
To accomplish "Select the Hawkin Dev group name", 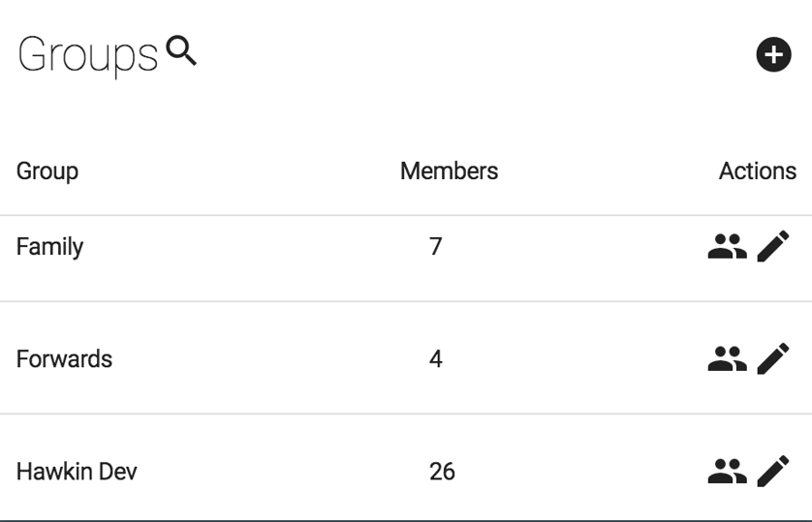I will tap(77, 472).
